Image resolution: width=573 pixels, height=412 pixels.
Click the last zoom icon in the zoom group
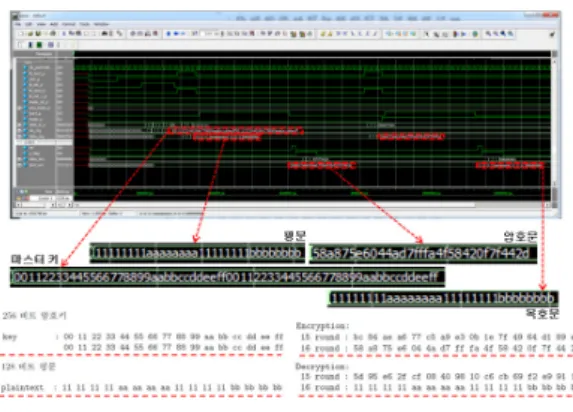511,34
